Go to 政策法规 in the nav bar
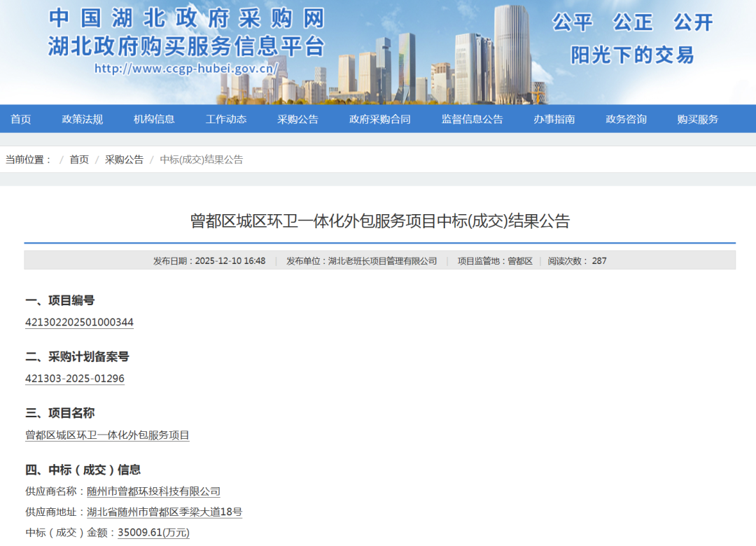Screen dimensions: 756x546 point(83,119)
